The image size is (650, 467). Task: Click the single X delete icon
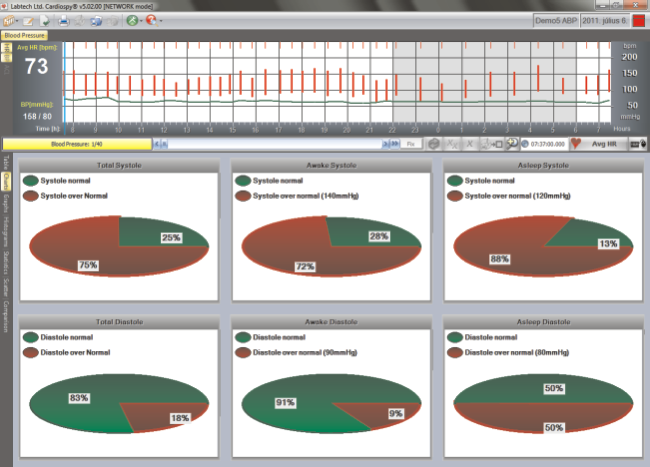point(469,144)
